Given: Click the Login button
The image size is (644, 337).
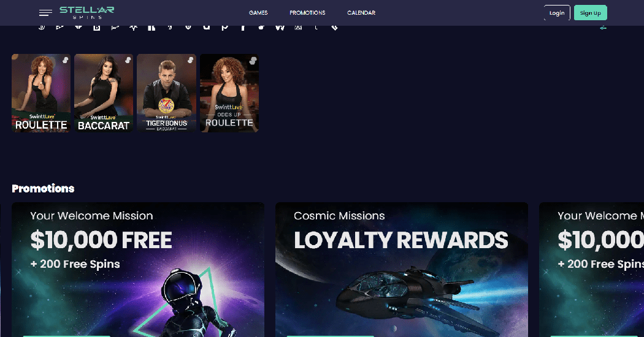Looking at the screenshot, I should click(x=557, y=13).
